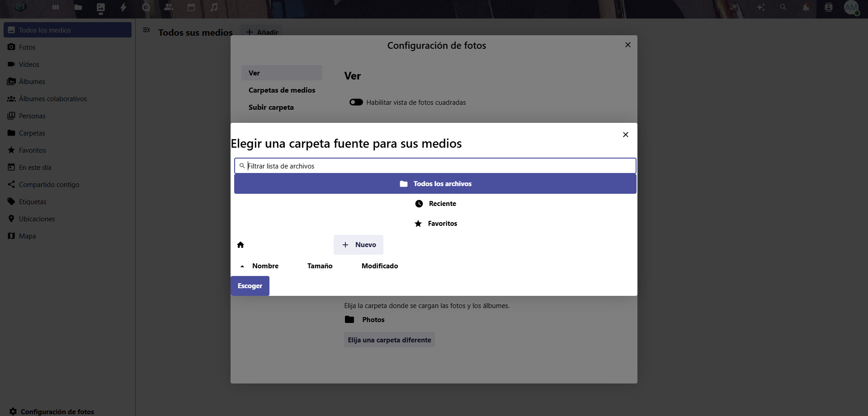Click the home breadcrumb icon
868x416 pixels.
[241, 245]
